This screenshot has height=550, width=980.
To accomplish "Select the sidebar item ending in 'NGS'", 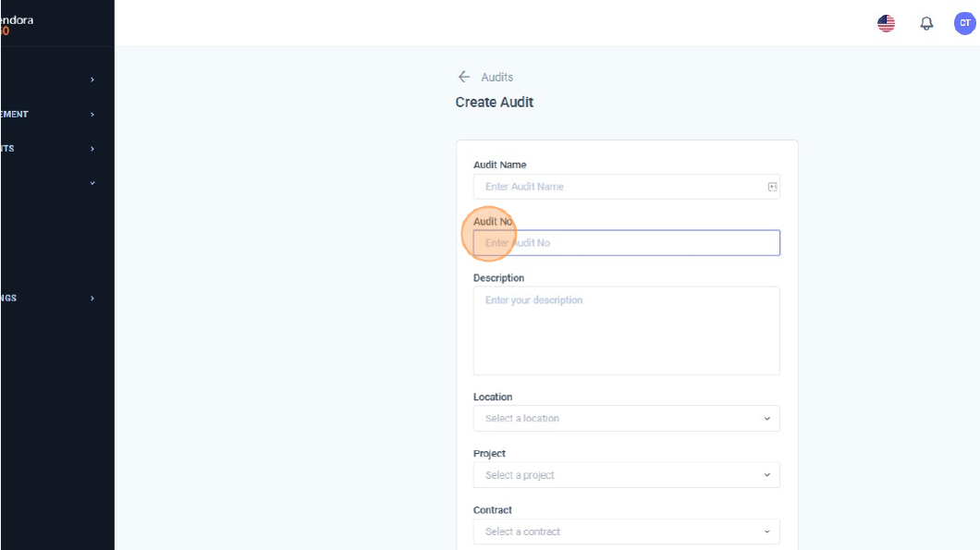I will (9, 299).
